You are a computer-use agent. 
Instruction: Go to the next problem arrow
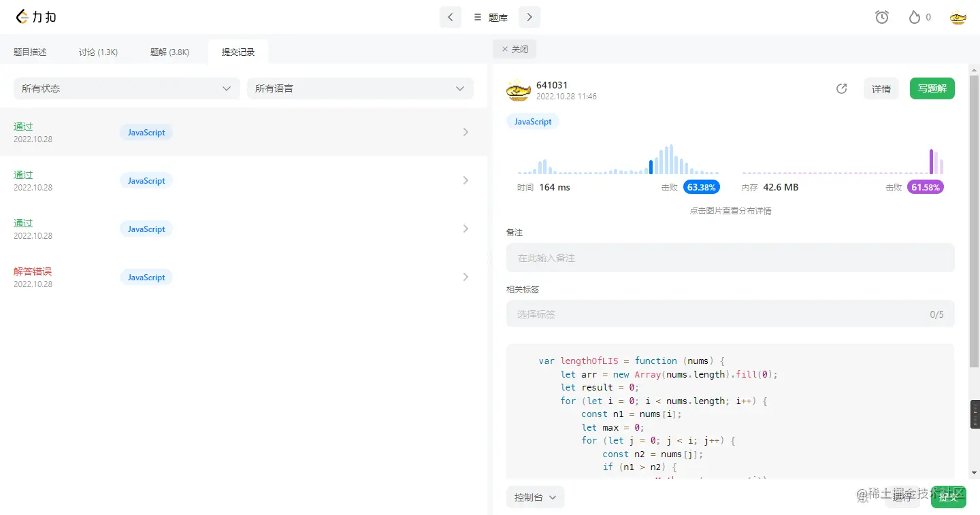[x=529, y=17]
